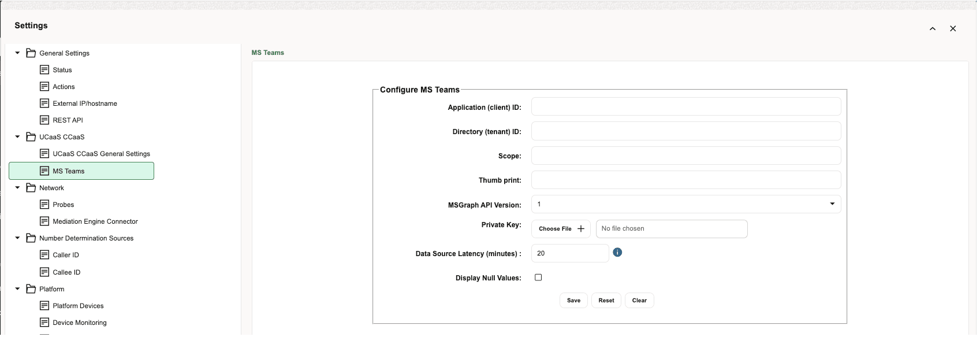The width and height of the screenshot is (980, 344).
Task: Reset the MS Teams form
Action: pos(606,300)
